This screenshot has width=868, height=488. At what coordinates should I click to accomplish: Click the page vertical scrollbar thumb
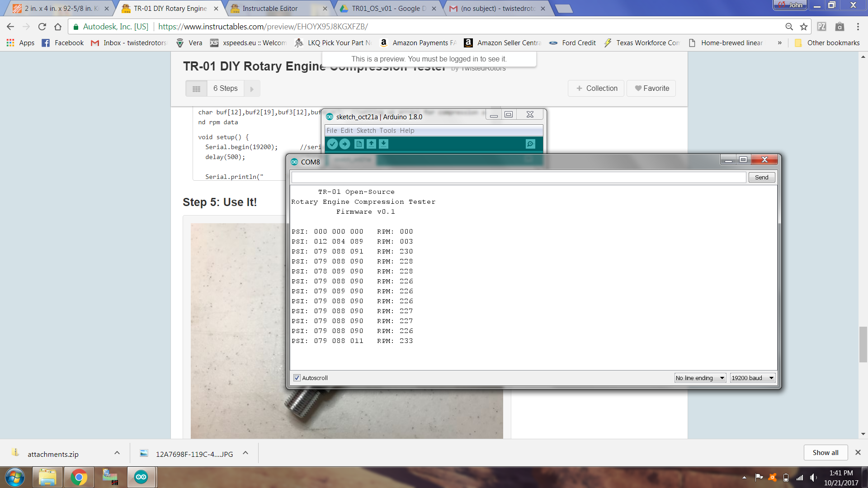tap(863, 343)
